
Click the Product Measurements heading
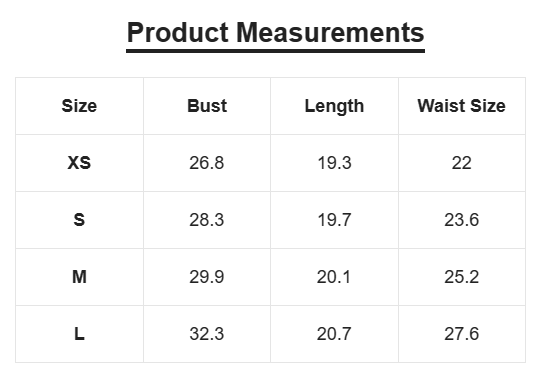pyautogui.click(x=275, y=33)
